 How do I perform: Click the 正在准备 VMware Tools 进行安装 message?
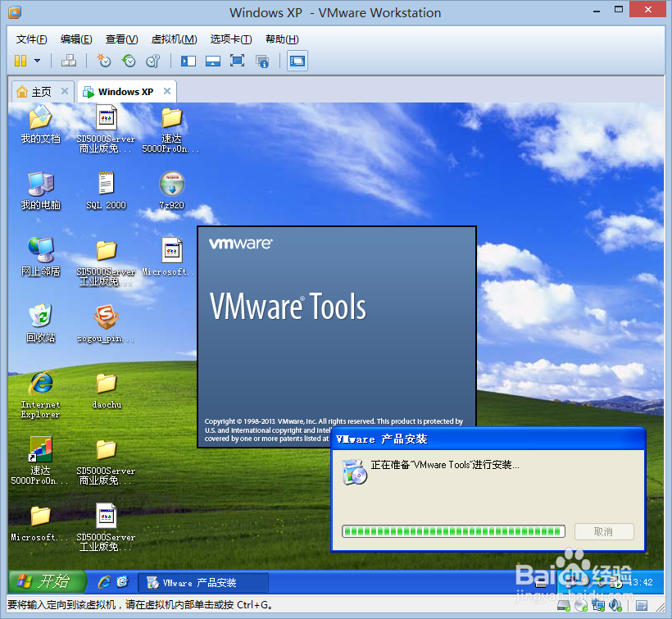coord(445,465)
